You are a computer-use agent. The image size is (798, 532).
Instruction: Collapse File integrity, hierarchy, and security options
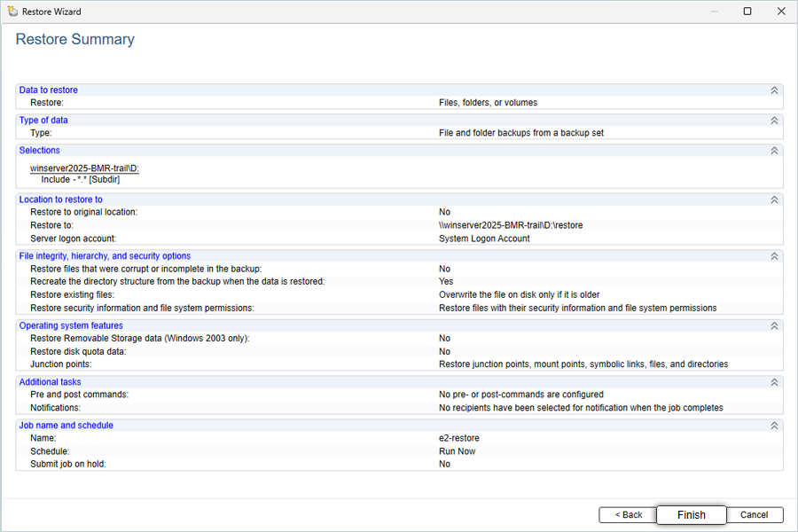tap(774, 256)
